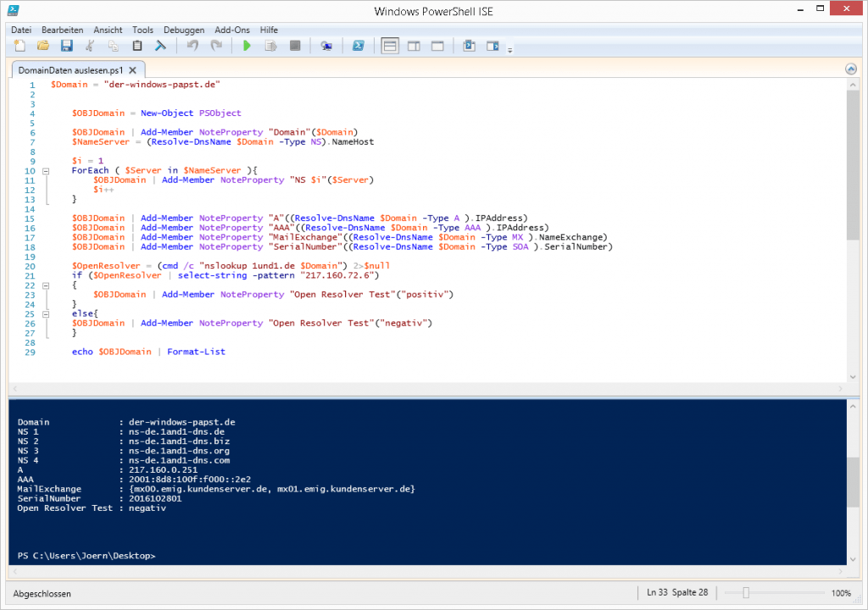The height and width of the screenshot is (610, 868).
Task: Close the DomainDaten auslesen.ps1 tab
Action: coord(132,70)
